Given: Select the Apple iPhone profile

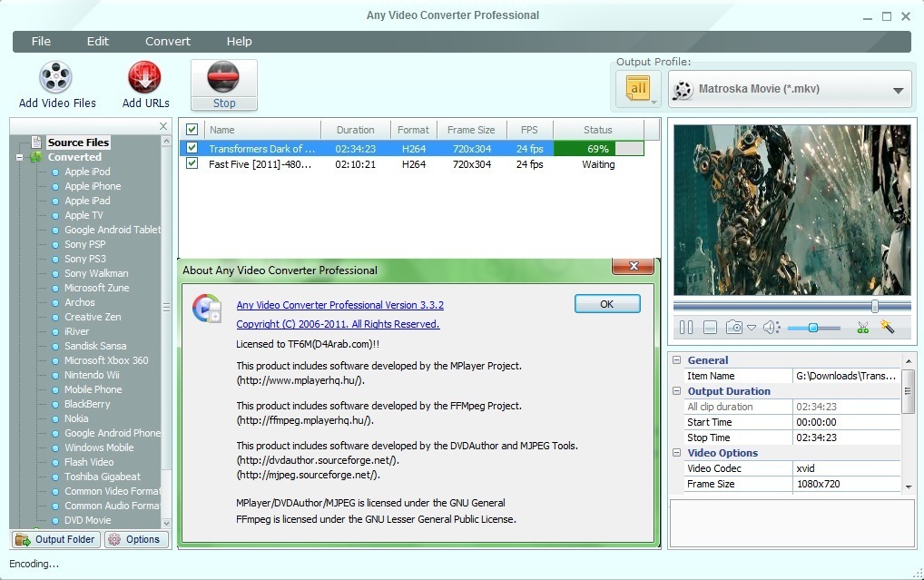Looking at the screenshot, I should point(93,186).
